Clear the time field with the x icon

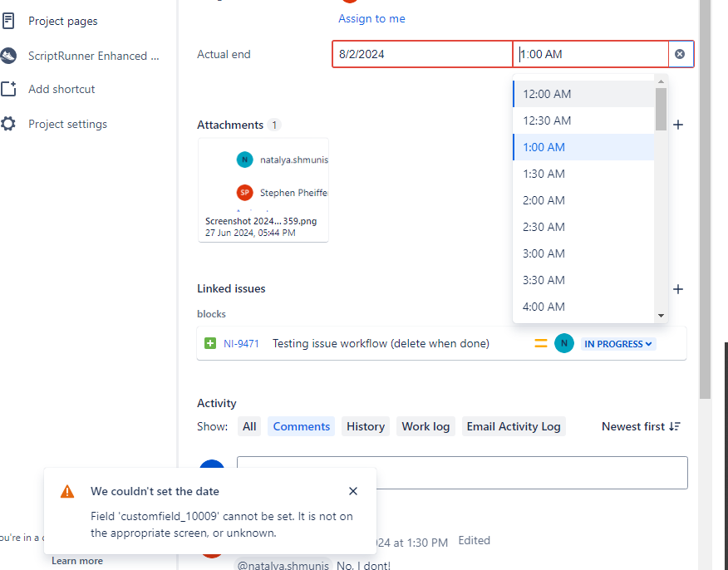pos(679,53)
